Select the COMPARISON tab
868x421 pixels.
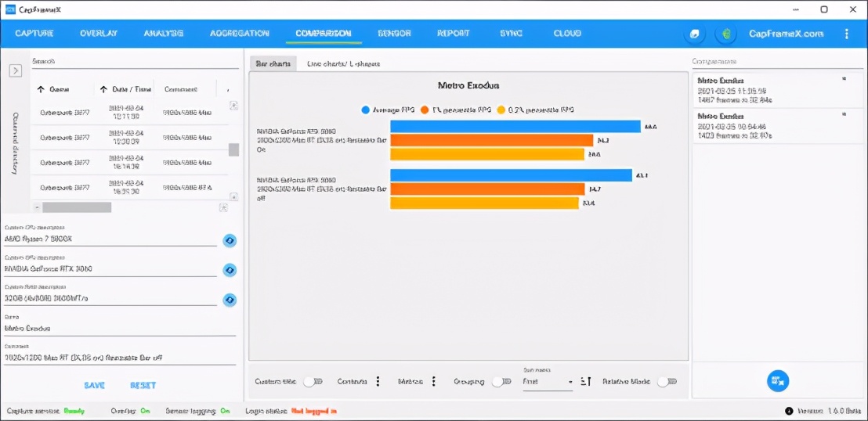324,33
